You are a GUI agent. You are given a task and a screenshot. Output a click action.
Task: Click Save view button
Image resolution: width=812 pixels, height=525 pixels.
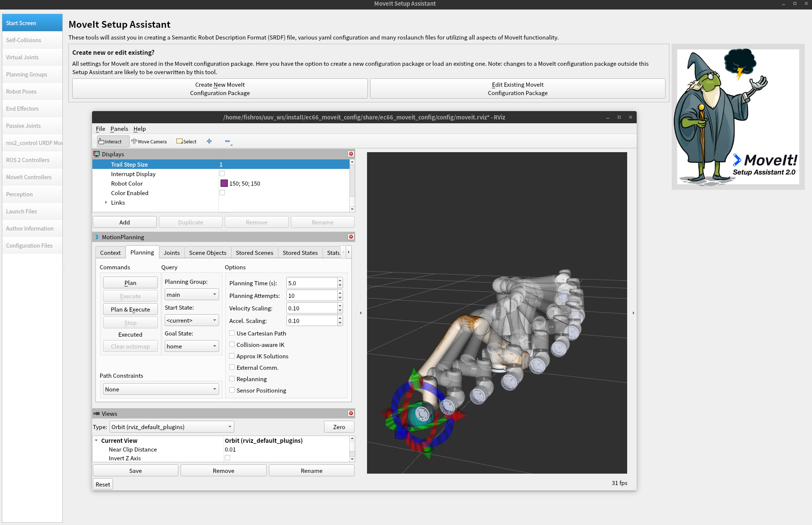(x=135, y=471)
